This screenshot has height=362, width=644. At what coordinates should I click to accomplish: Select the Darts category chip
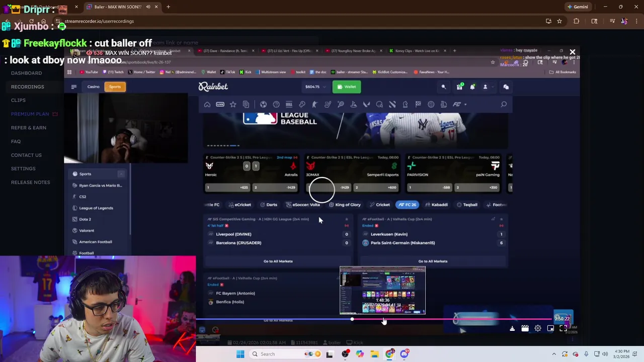tap(269, 205)
